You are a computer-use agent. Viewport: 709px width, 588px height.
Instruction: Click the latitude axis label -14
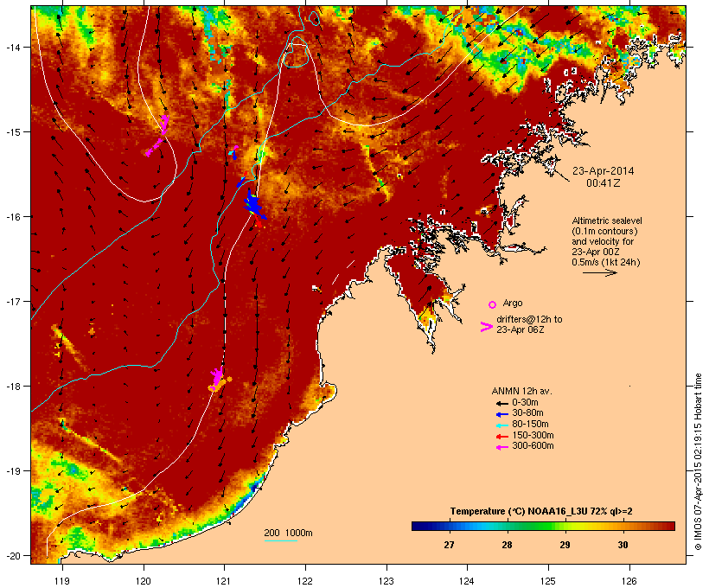[12, 47]
